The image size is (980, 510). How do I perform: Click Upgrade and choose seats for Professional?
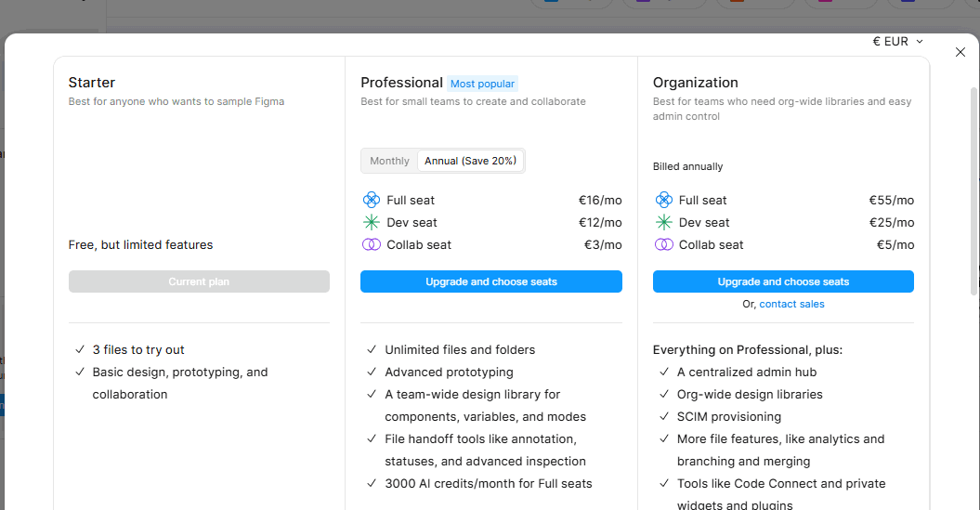coord(491,281)
